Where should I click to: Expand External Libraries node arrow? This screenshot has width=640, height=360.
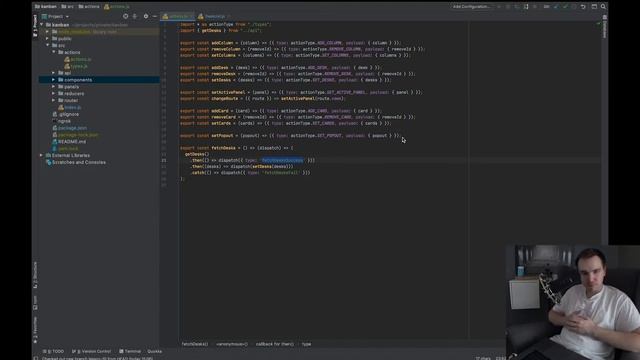click(x=41, y=156)
